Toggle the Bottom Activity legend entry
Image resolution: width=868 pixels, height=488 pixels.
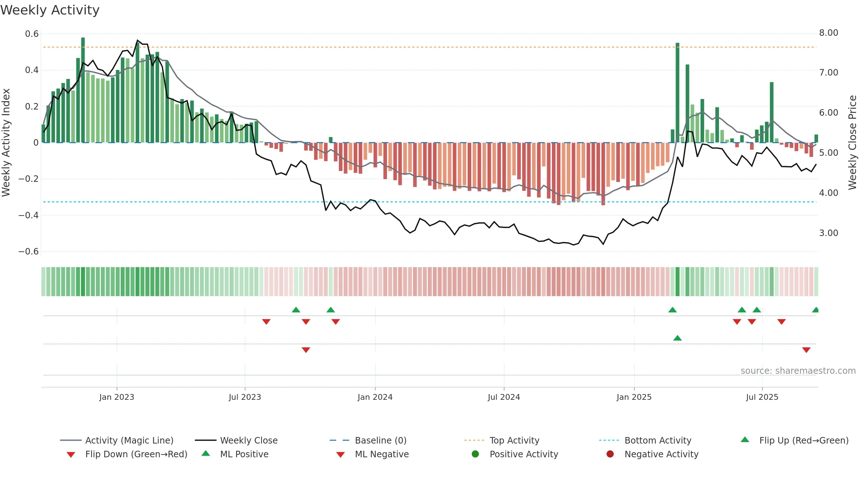(645, 440)
